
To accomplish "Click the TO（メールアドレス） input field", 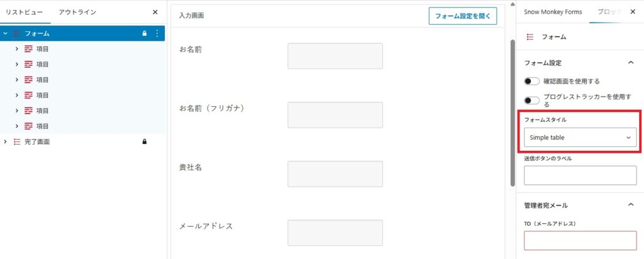I will (580, 241).
